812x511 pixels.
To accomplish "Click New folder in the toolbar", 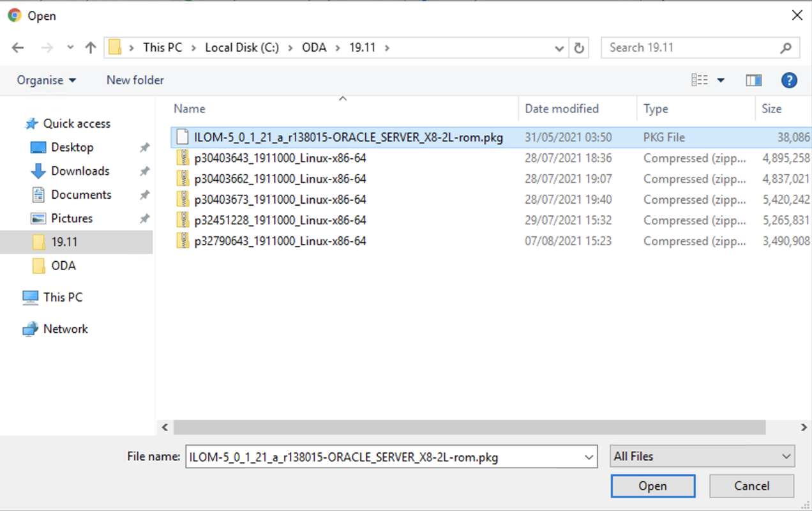I will 135,80.
